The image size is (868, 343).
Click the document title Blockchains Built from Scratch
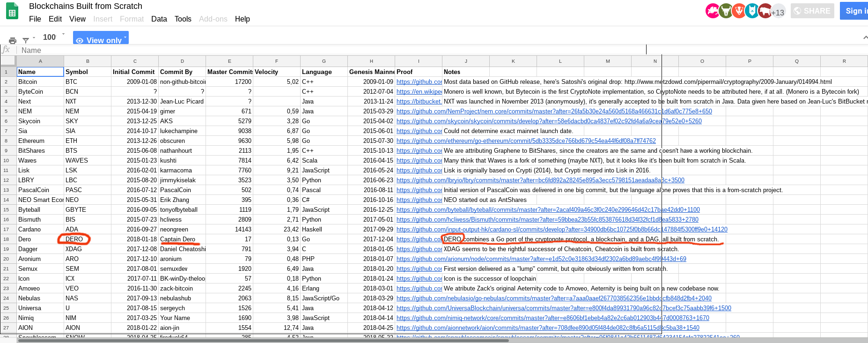86,6
